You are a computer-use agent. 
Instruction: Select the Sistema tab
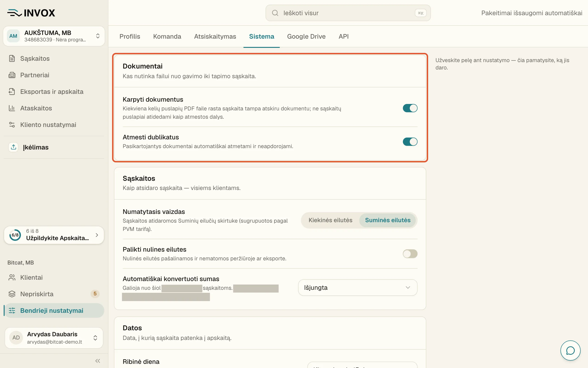[261, 36]
